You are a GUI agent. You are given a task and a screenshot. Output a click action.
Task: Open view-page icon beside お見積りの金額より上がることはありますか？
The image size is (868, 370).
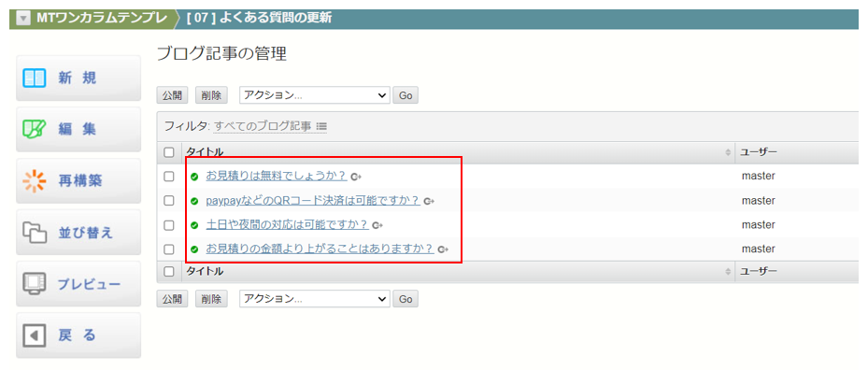[442, 249]
